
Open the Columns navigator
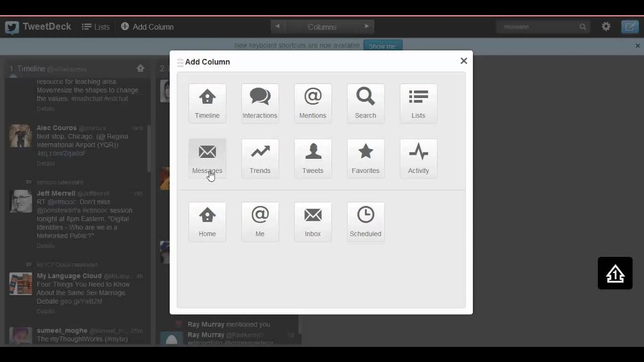322,27
